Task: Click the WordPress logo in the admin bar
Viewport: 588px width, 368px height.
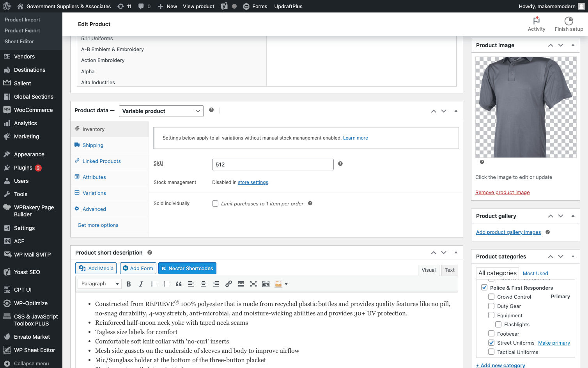Action: [x=7, y=6]
